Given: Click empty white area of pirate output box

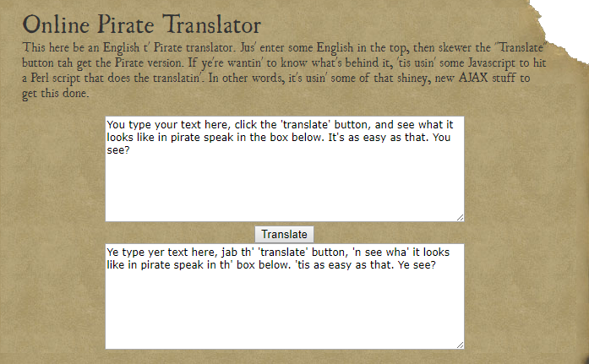Looking at the screenshot, I should (285, 310).
